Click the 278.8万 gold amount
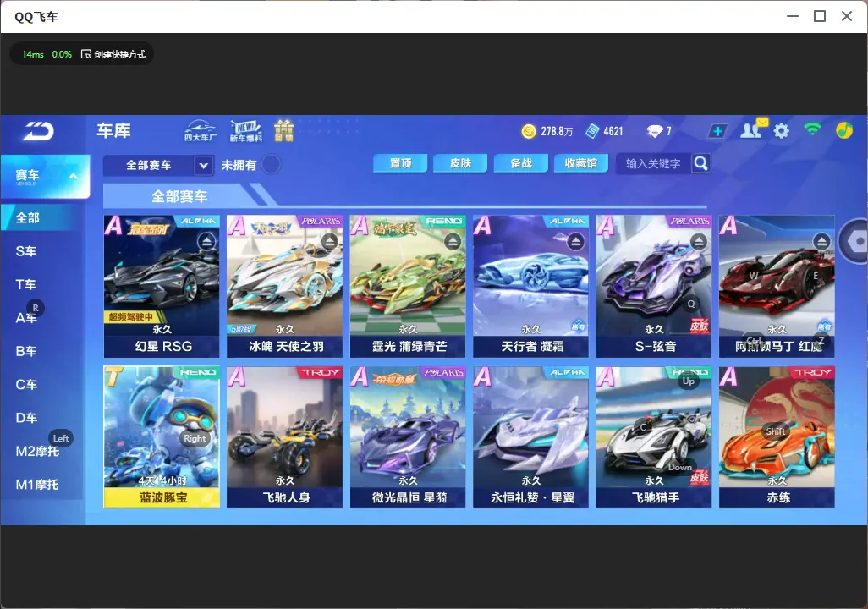This screenshot has width=868, height=609. click(x=557, y=131)
